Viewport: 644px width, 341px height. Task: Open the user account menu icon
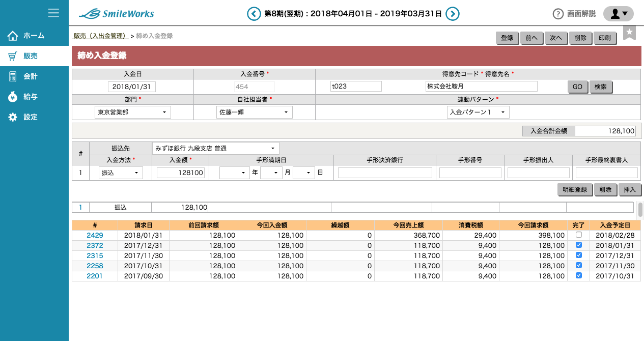pyautogui.click(x=618, y=14)
